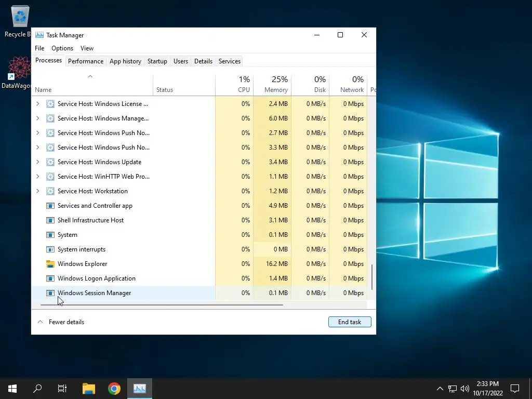The image size is (532, 399).
Task: Switch to the Startup tab
Action: coord(157,61)
